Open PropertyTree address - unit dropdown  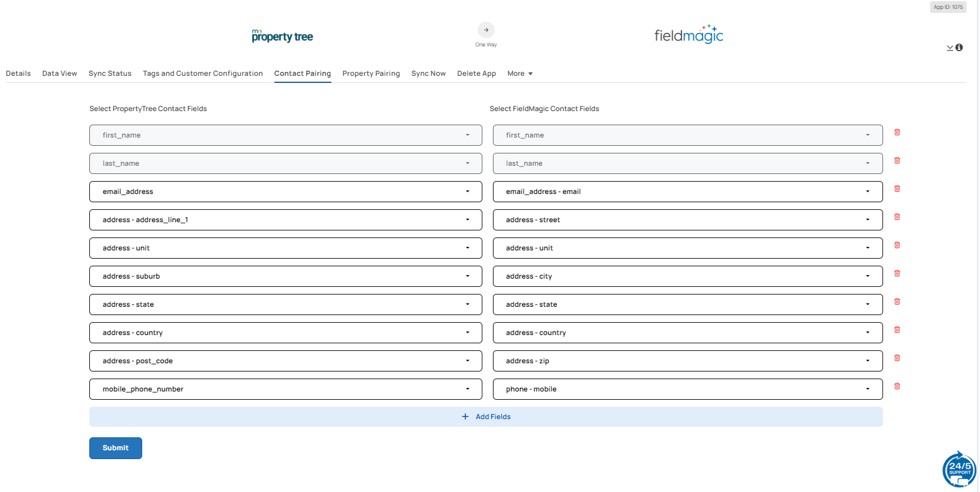click(286, 248)
